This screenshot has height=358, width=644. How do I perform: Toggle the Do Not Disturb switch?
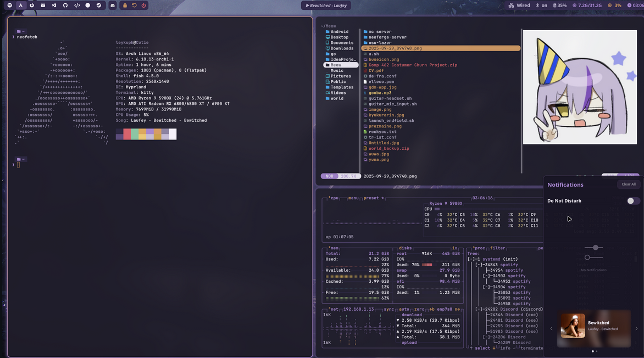coord(633,201)
